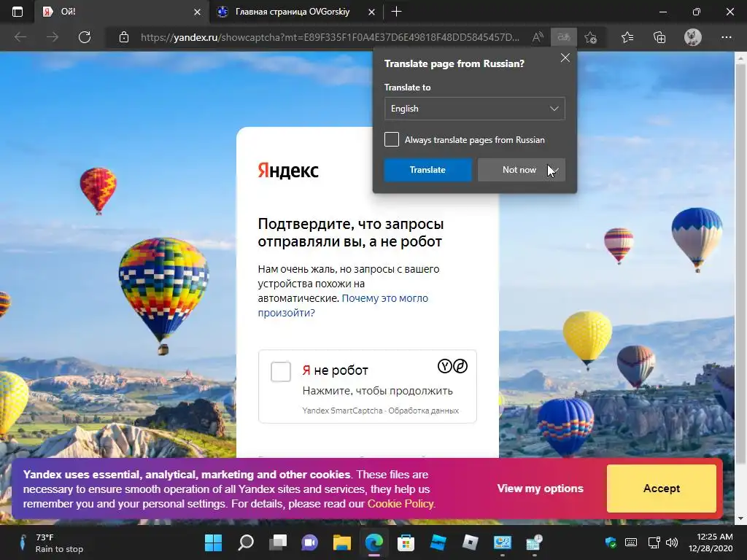747x560 pixels.
Task: Refresh the current page
Action: point(85,37)
